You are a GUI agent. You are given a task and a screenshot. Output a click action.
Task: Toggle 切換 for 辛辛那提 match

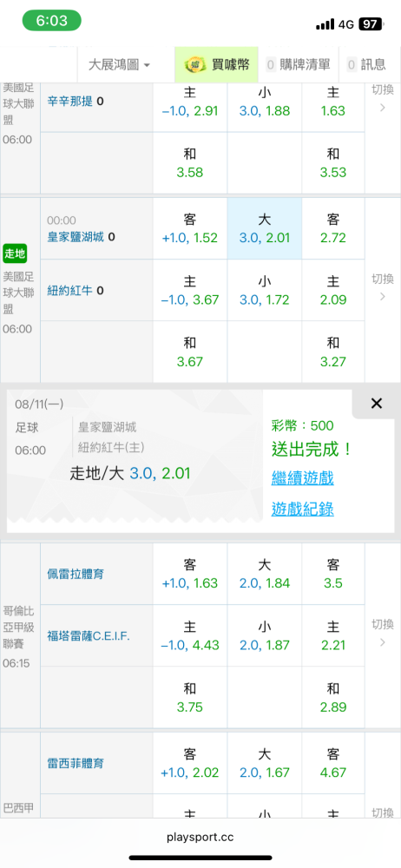point(383,97)
